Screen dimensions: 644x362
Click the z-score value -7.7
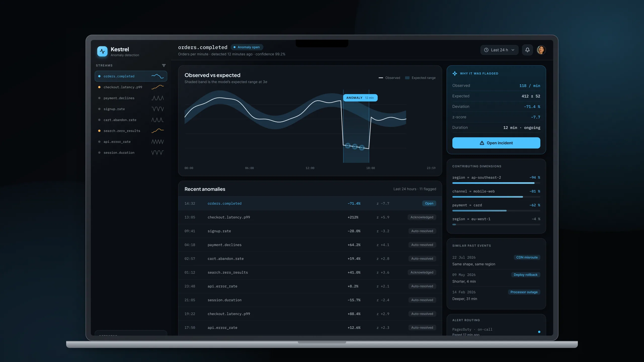tap(535, 117)
